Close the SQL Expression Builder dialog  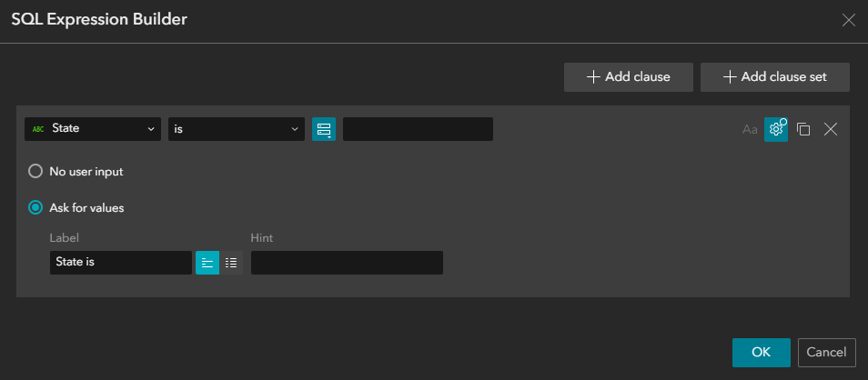[848, 21]
